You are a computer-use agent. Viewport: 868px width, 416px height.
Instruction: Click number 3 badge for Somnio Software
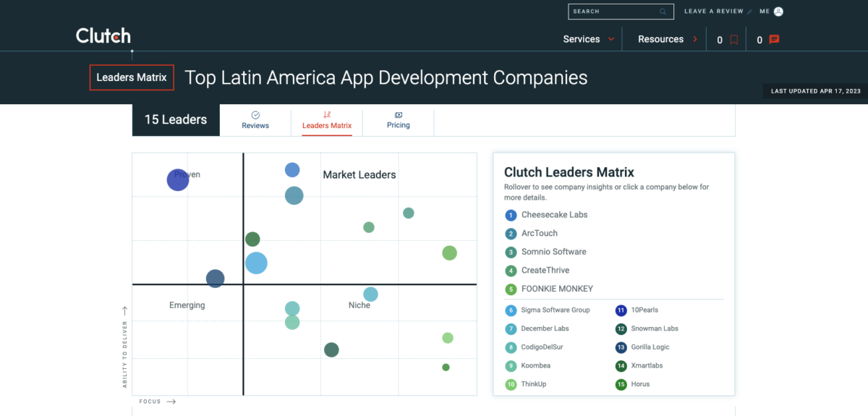click(511, 252)
